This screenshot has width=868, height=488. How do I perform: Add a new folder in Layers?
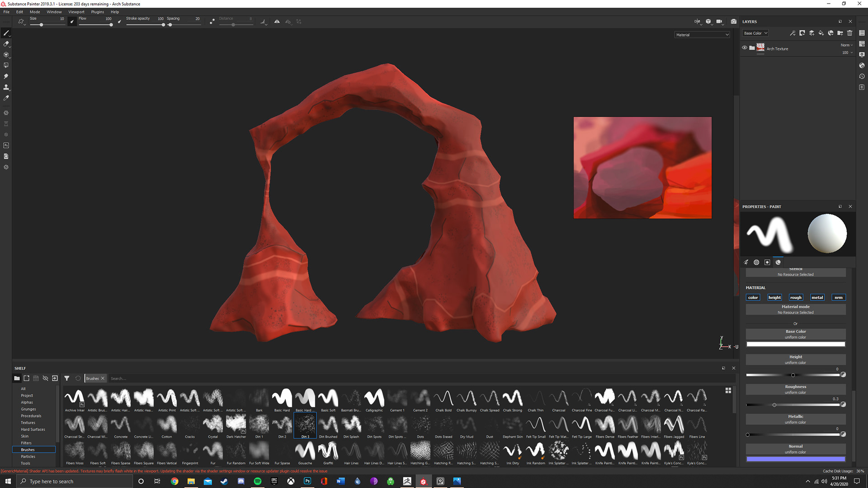point(840,33)
